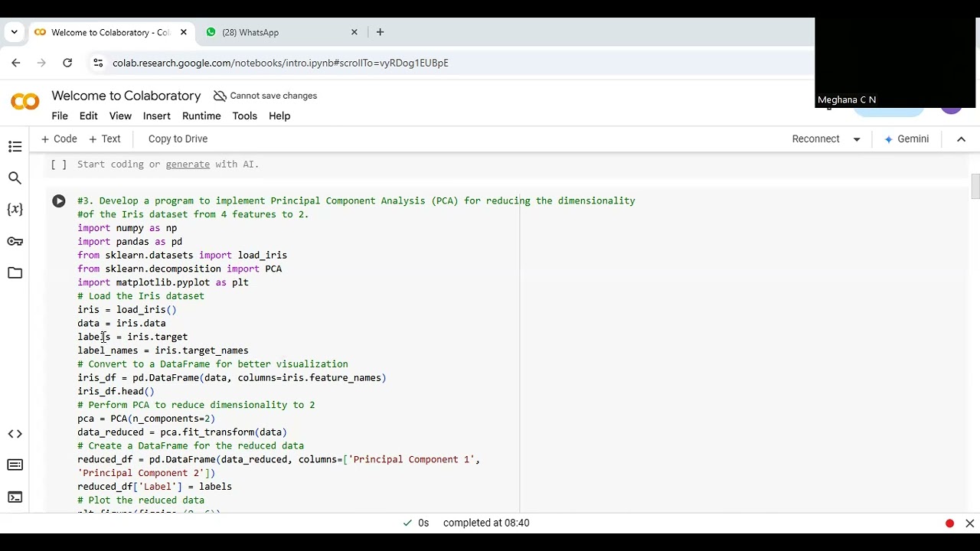Click the line 'import numpy as np'
The width and height of the screenshot is (980, 551).
pos(127,228)
